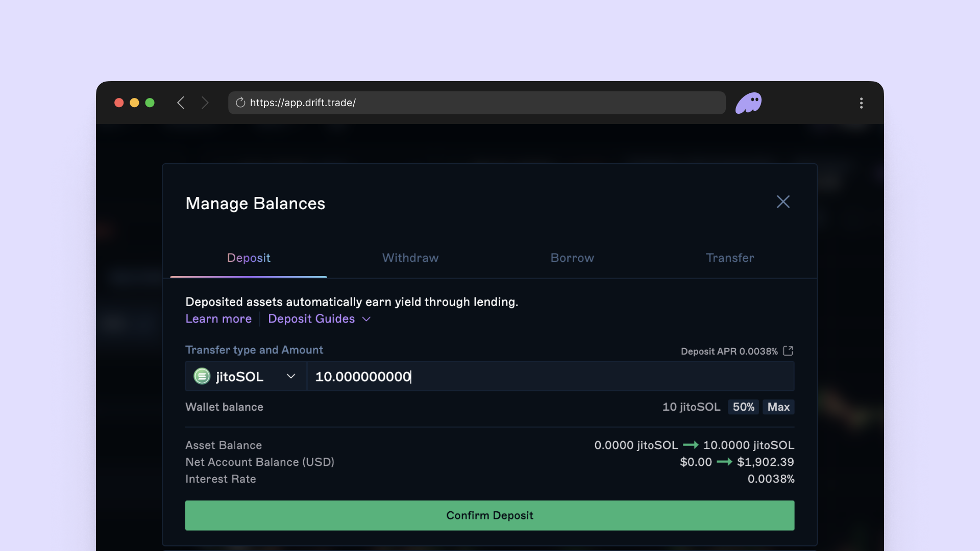
Task: Open Deposit APR external link icon
Action: 788,351
